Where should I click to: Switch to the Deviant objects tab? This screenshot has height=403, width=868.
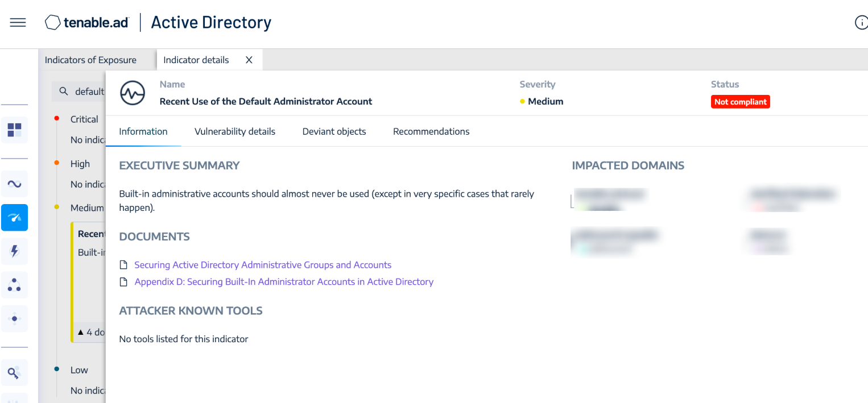point(334,131)
